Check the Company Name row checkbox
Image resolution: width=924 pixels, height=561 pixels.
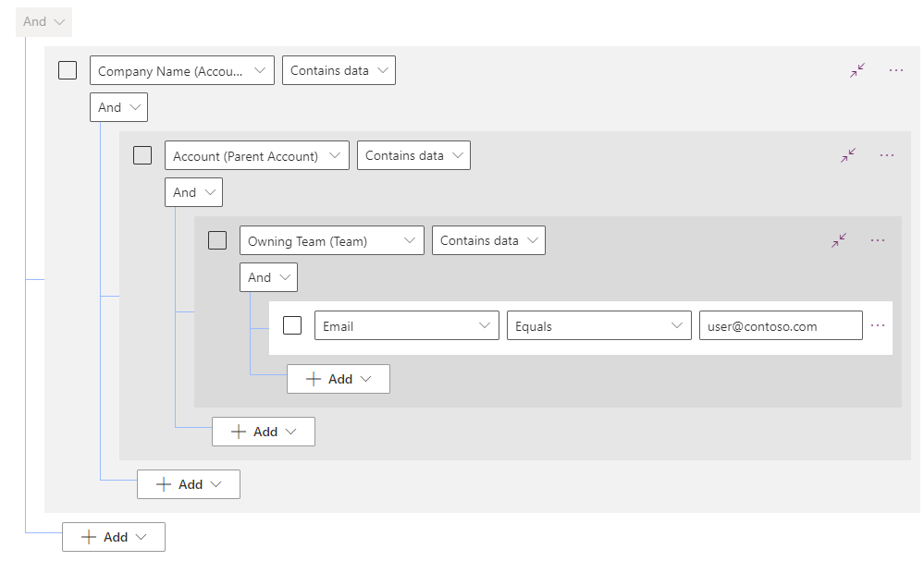pos(67,69)
